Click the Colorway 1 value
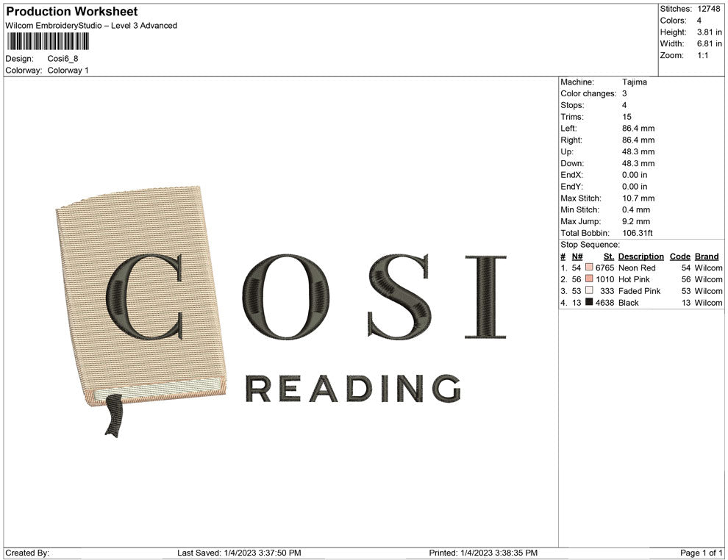728x560 pixels. tap(69, 71)
